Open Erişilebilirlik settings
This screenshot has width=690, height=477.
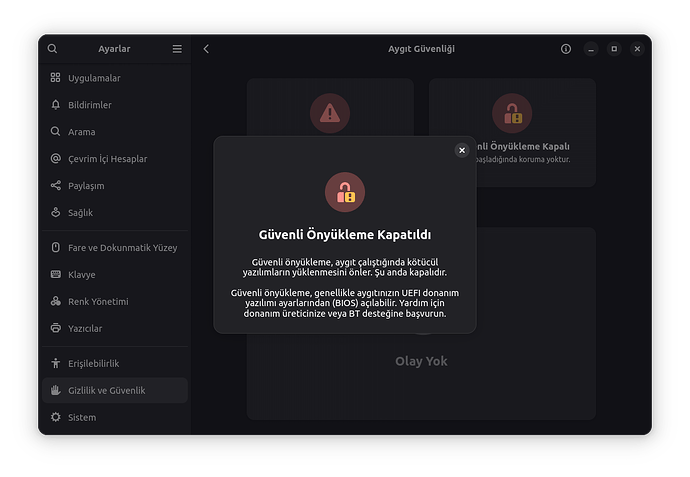[93, 364]
